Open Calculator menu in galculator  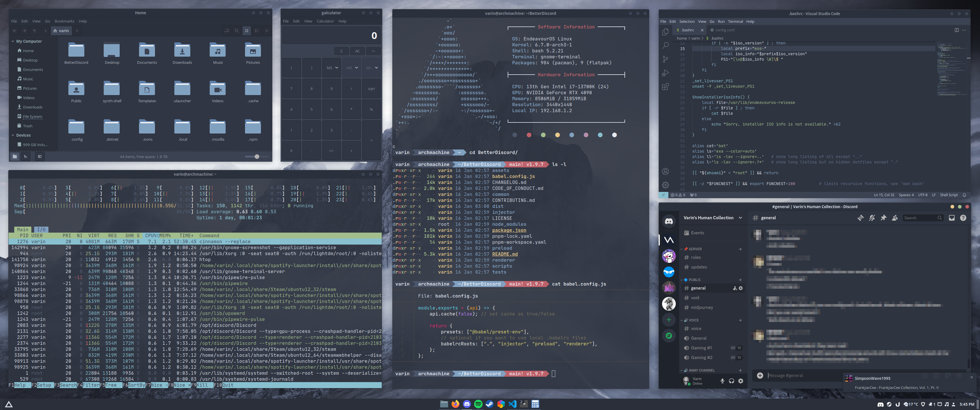coord(325,21)
